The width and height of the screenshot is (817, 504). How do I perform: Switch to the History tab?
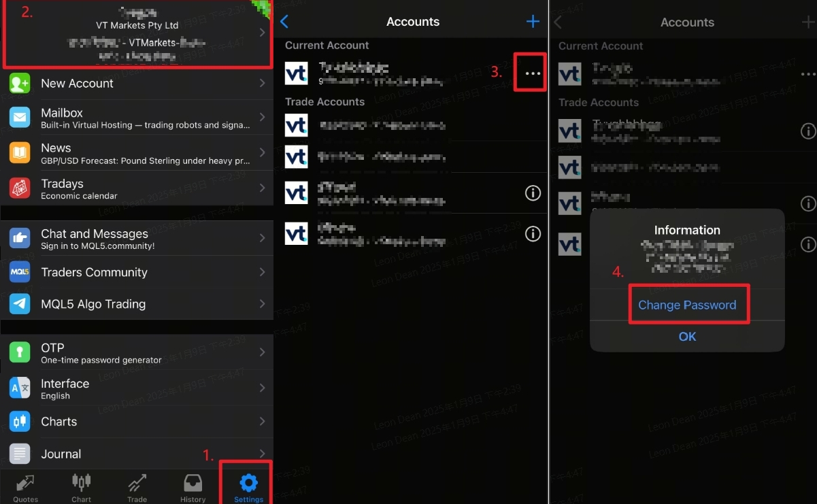[x=193, y=488]
